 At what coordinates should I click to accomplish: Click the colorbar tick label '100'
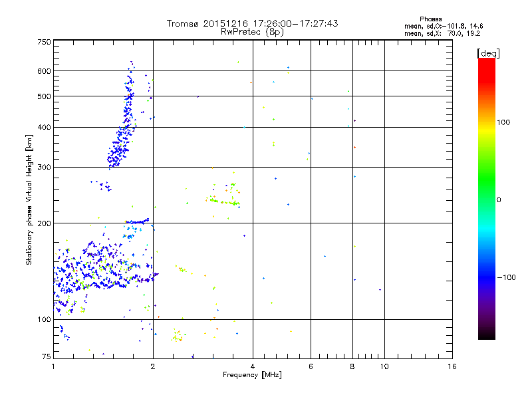[x=503, y=122]
